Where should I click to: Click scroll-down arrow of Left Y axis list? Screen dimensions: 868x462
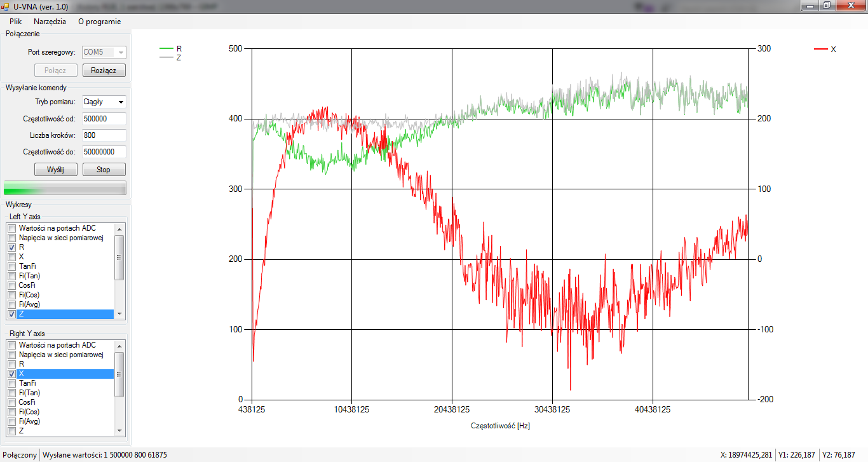(119, 314)
